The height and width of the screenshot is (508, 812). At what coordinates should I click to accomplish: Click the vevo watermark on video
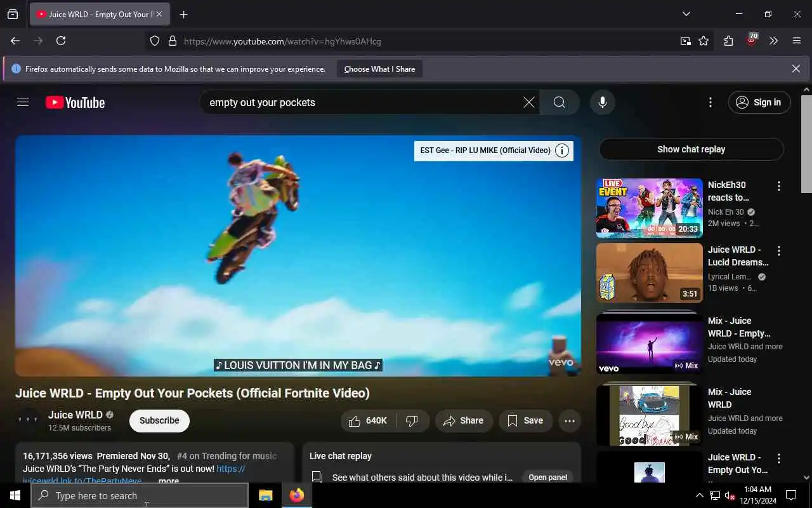pyautogui.click(x=560, y=362)
